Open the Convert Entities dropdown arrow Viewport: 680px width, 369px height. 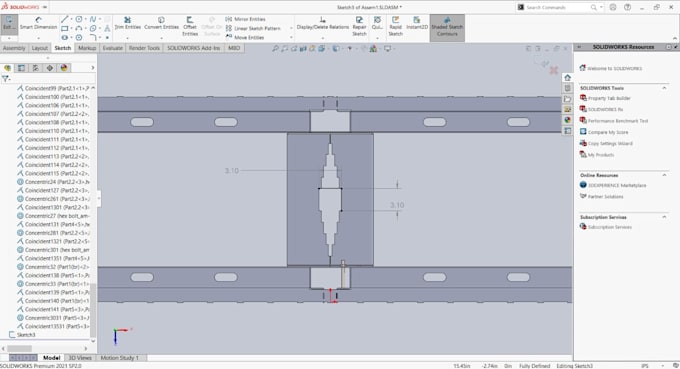(161, 38)
